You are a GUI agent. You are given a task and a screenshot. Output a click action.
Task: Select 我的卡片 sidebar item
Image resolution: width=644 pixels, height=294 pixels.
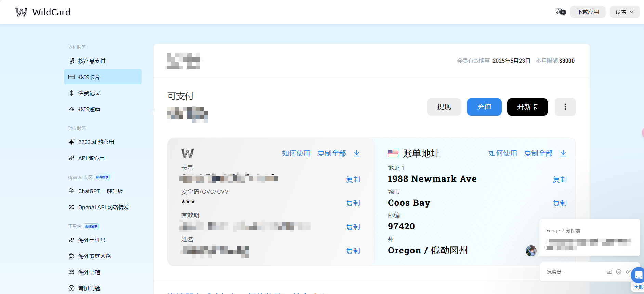[103, 77]
